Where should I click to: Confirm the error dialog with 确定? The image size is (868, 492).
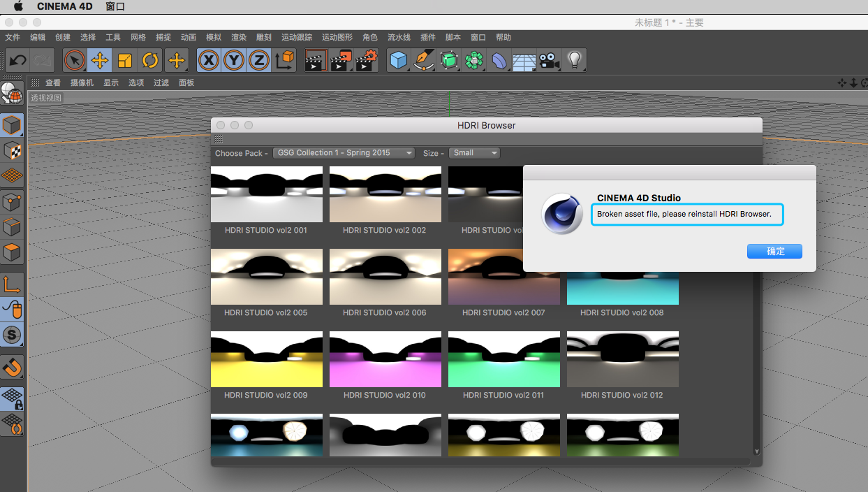point(774,251)
